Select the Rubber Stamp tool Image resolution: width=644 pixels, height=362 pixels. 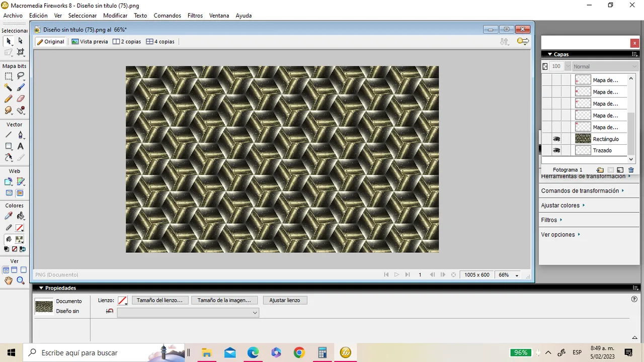pyautogui.click(x=21, y=110)
